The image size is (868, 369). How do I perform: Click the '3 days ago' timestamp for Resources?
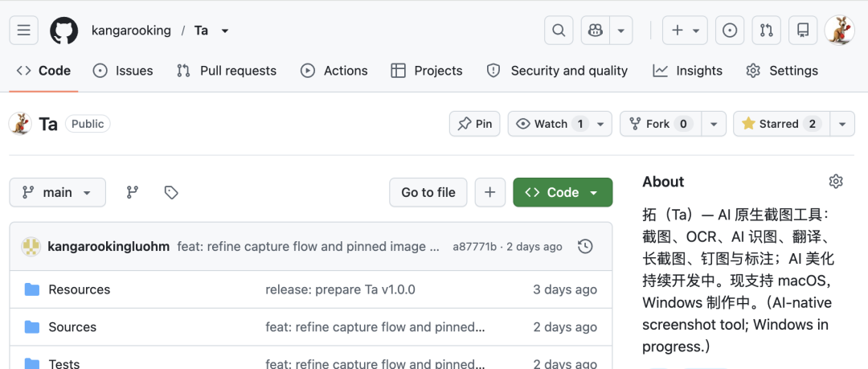[x=565, y=289]
